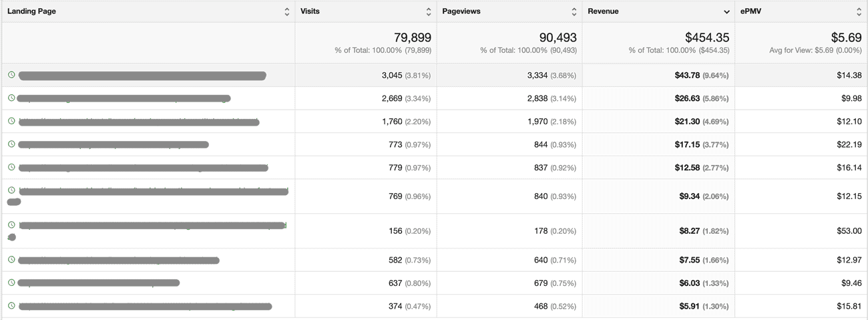Click the clock icon in the $17.15 revenue row
The width and height of the screenshot is (868, 320).
pyautogui.click(x=11, y=144)
